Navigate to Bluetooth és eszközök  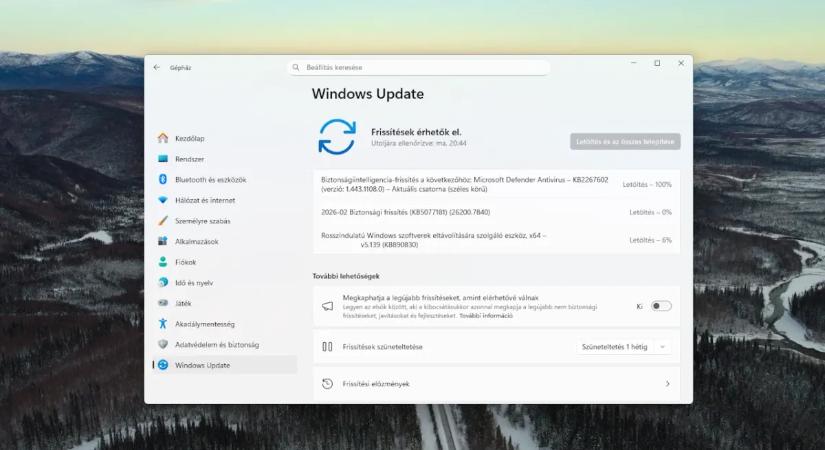210,179
